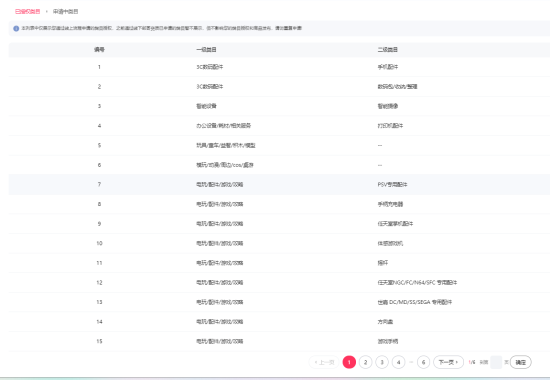Go to page 4 of the table
Image resolution: width=550 pixels, height=380 pixels.
[x=398, y=362]
